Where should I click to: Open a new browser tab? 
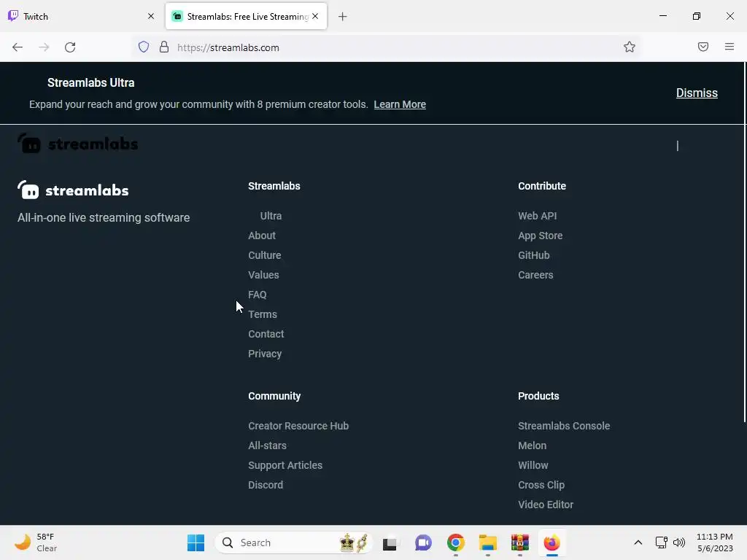pyautogui.click(x=343, y=17)
